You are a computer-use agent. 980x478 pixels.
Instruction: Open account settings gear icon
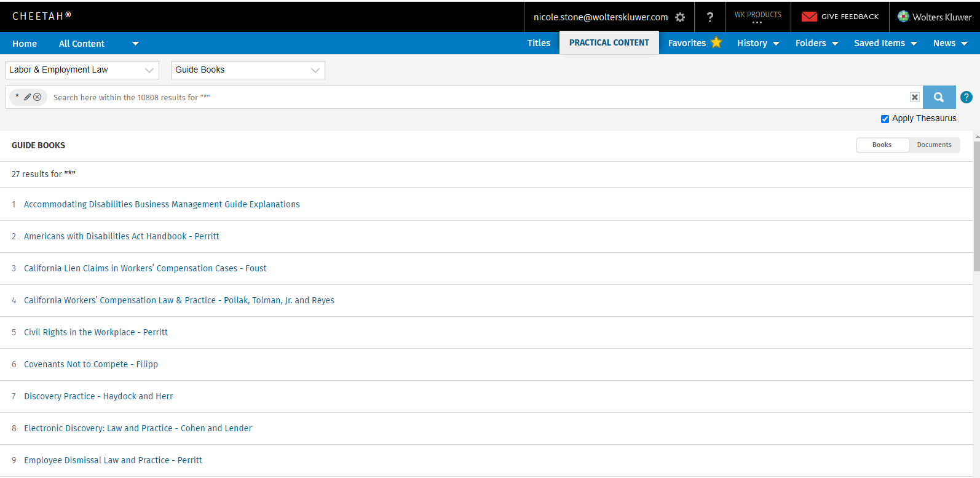point(680,17)
